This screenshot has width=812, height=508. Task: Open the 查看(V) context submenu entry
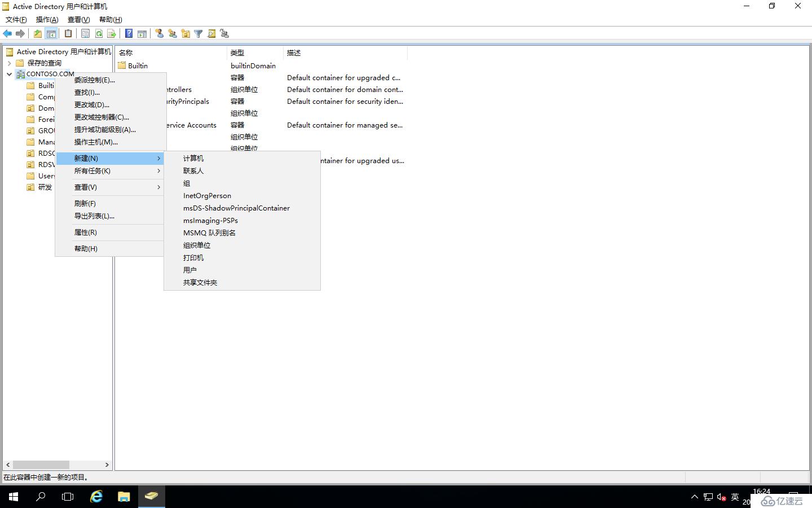click(x=110, y=187)
